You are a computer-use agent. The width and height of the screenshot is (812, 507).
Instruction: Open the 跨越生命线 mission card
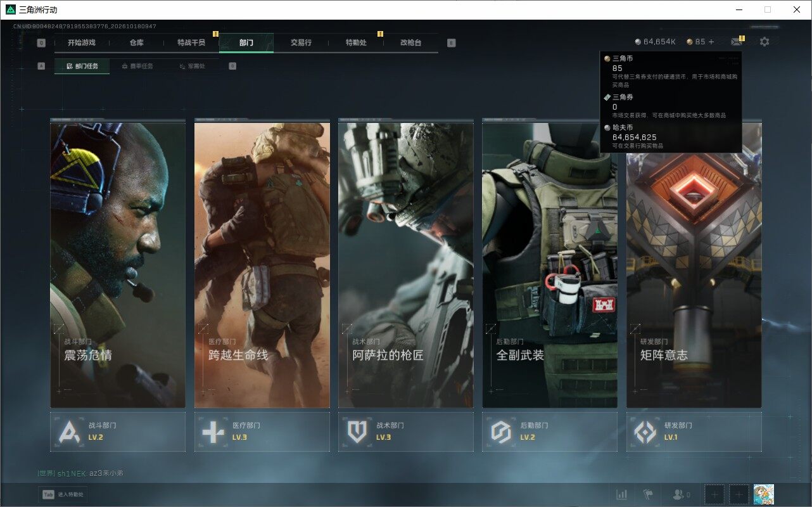click(x=262, y=265)
